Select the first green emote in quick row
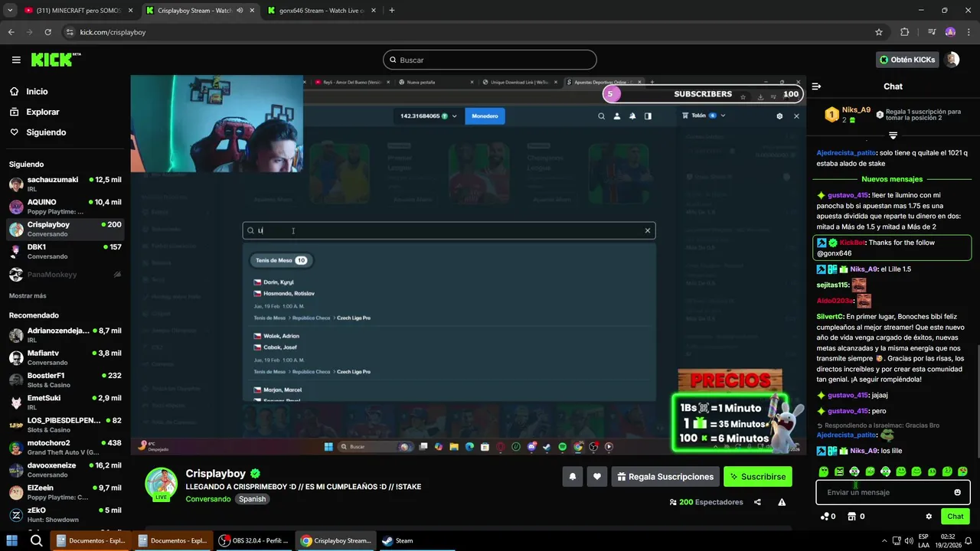This screenshot has height=551, width=980. [x=824, y=471]
